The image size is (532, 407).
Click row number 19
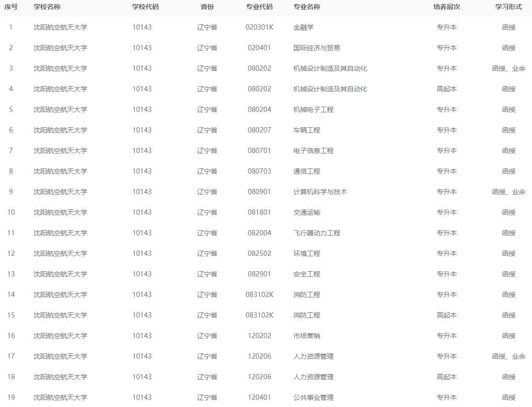pyautogui.click(x=11, y=397)
